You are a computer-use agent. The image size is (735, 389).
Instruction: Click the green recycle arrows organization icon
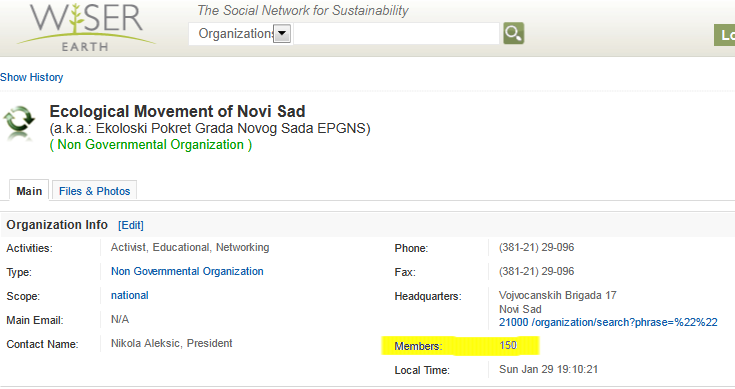point(19,122)
